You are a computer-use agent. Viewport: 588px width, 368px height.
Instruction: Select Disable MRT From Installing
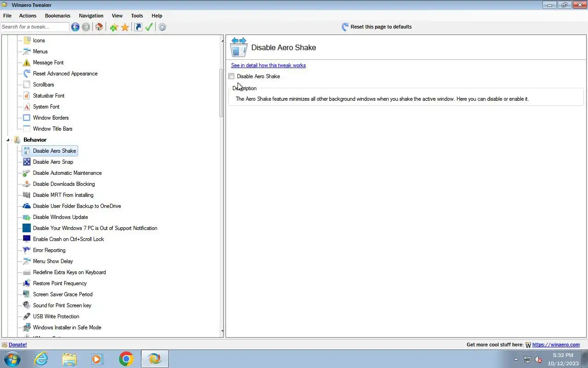63,195
